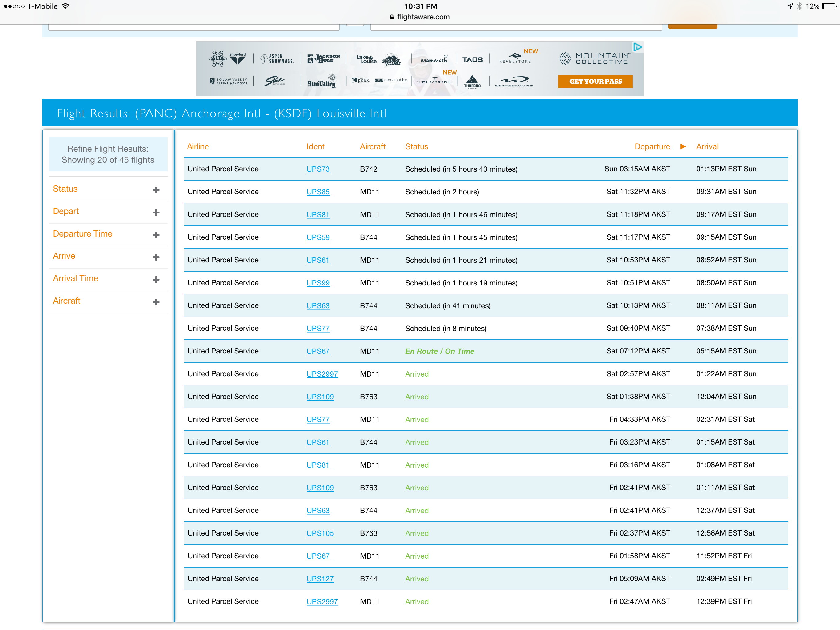
Task: Open en route UPS67 flight link
Action: (x=318, y=352)
